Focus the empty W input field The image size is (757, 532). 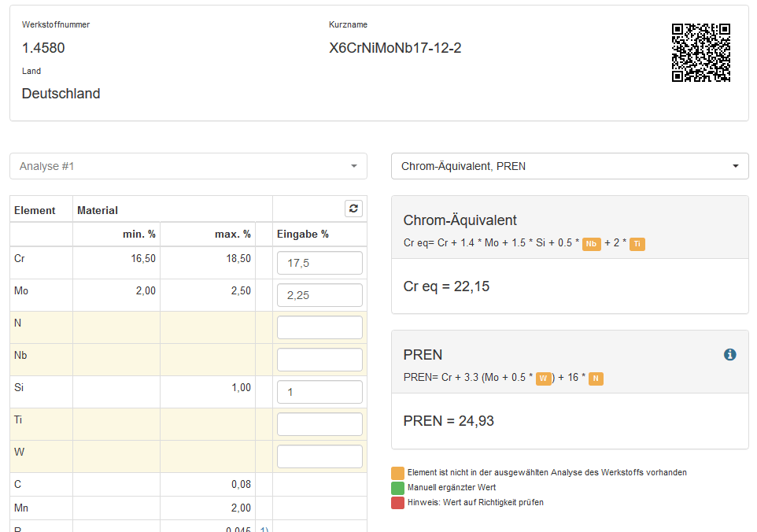(319, 456)
